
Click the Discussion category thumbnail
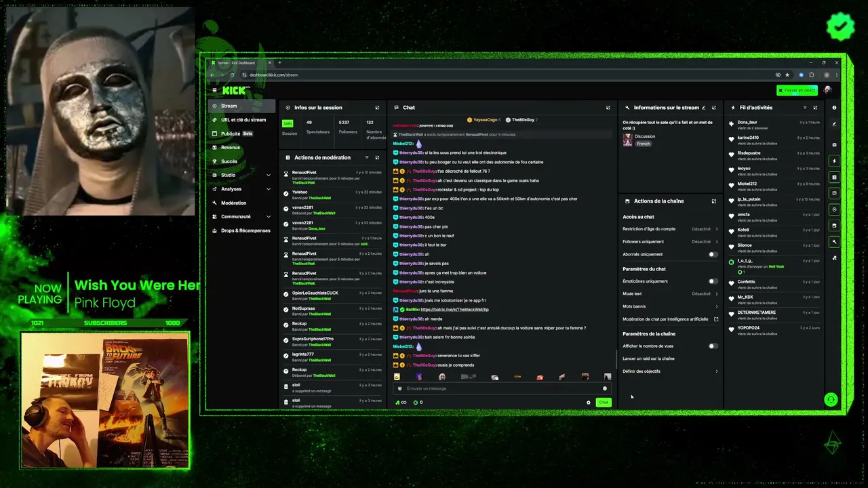pos(627,140)
